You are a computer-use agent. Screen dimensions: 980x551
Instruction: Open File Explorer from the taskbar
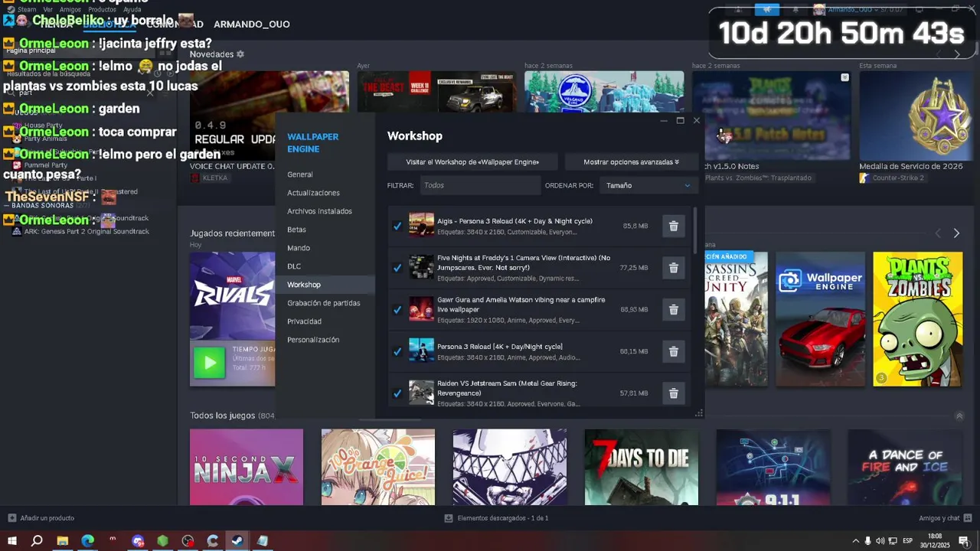pyautogui.click(x=63, y=541)
